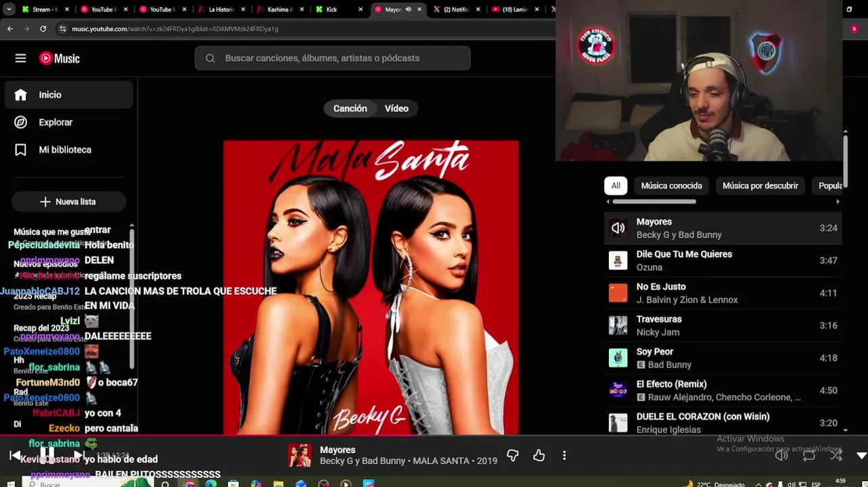Go to Inicio in the sidebar
Screen dimensions: 868x487
click(68, 95)
